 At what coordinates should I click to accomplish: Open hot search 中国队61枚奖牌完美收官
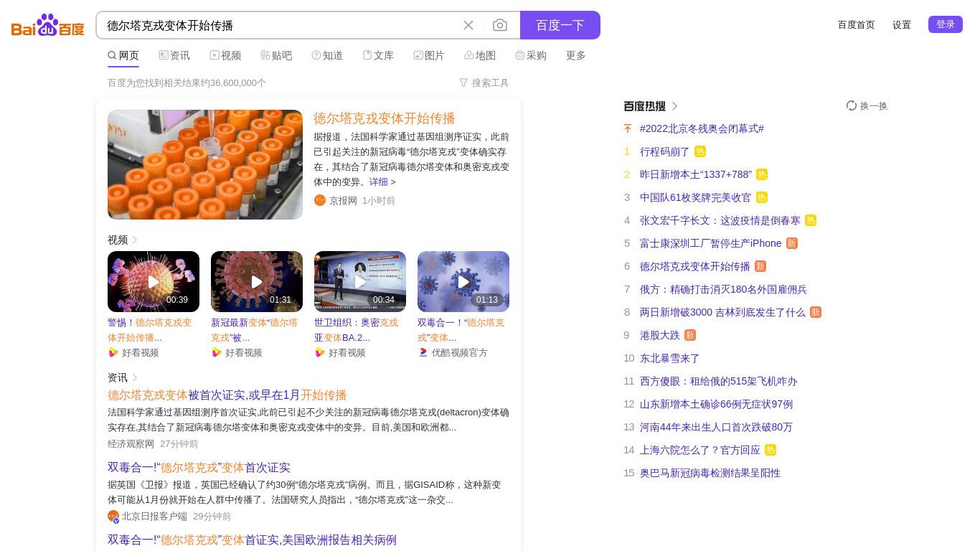[x=696, y=197]
